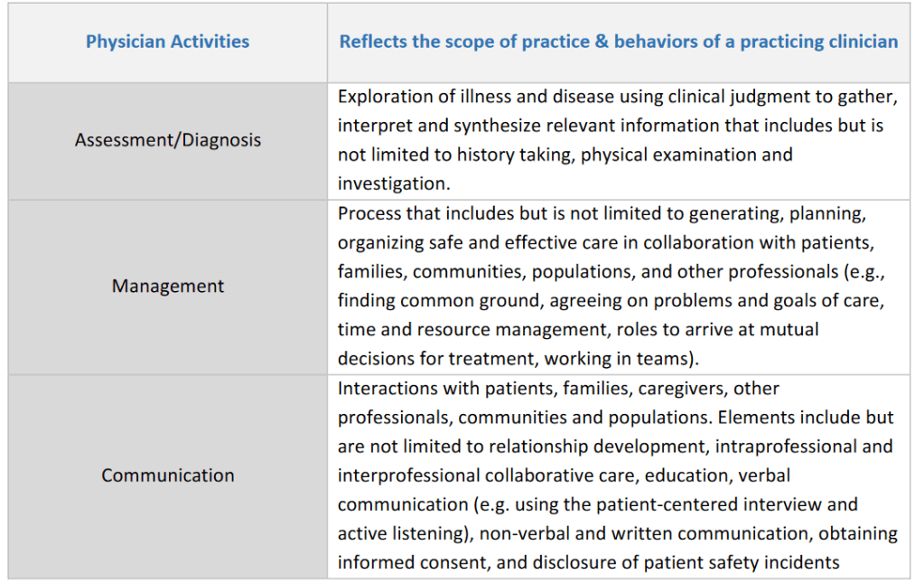Click the "Reflects the scope of practice" header
Viewport: 924px width, 583px height.
click(618, 42)
